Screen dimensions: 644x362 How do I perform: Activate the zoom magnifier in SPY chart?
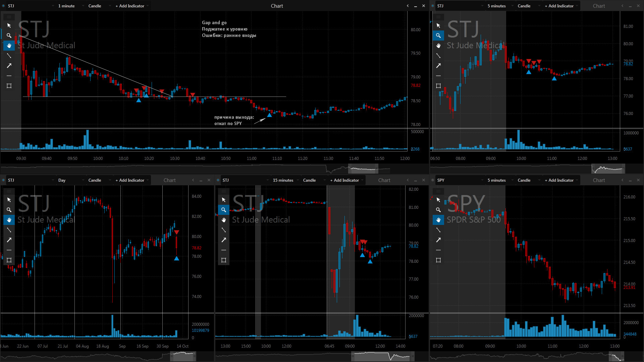(x=438, y=210)
